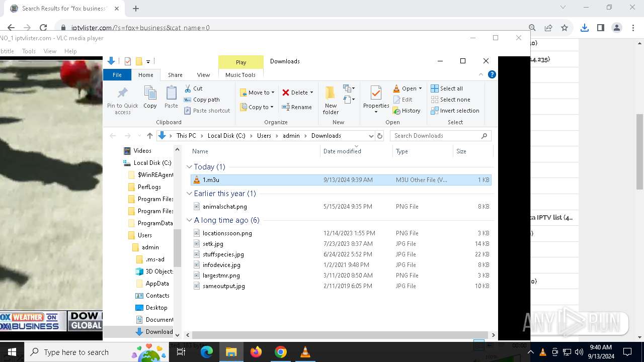
Task: Open Chrome downloads icon in browser toolbar
Action: pos(584,28)
